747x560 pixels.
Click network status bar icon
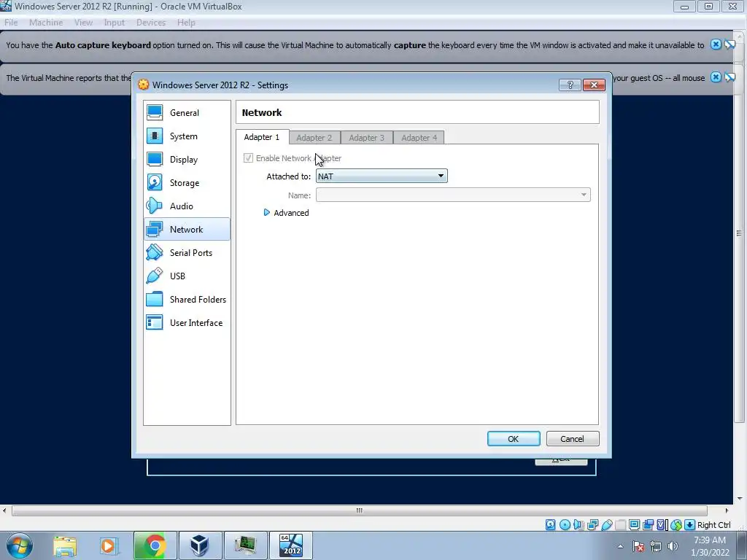click(592, 525)
